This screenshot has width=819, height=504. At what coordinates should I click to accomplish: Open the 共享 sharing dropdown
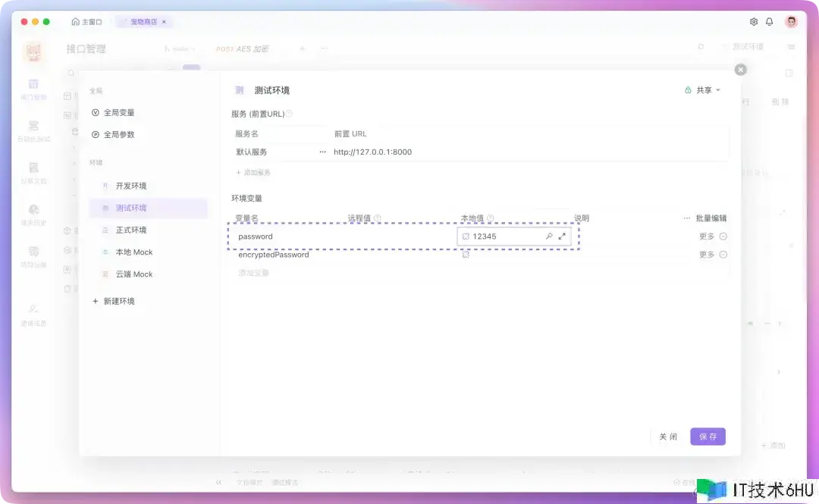pyautogui.click(x=703, y=90)
